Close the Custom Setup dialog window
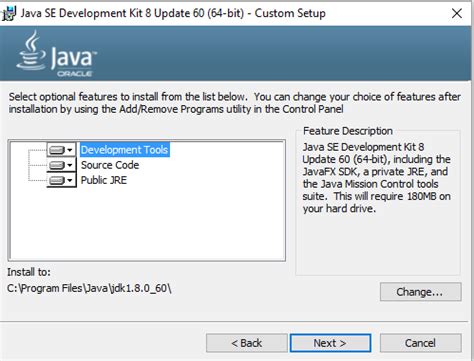Screen dimensions: 474x361 tap(457, 13)
